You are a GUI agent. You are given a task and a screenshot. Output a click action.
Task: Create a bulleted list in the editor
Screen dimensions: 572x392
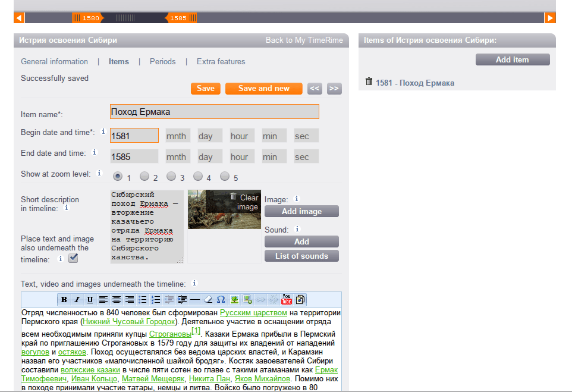(x=143, y=299)
